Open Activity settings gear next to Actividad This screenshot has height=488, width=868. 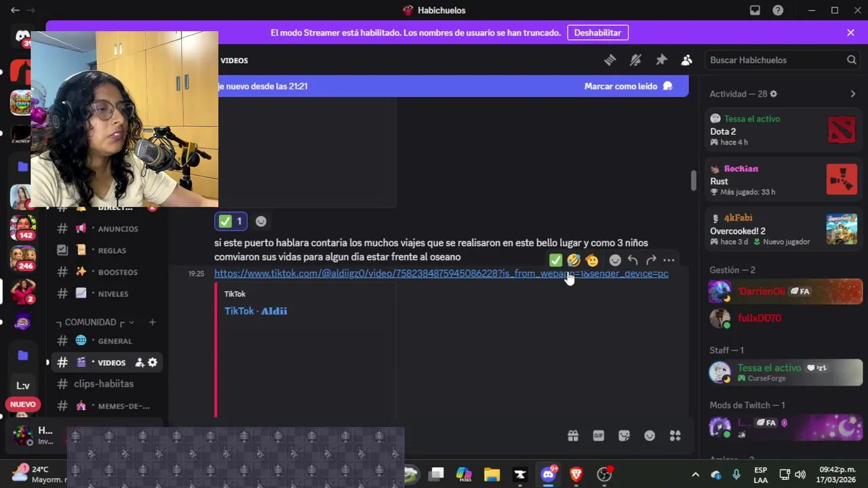(774, 94)
